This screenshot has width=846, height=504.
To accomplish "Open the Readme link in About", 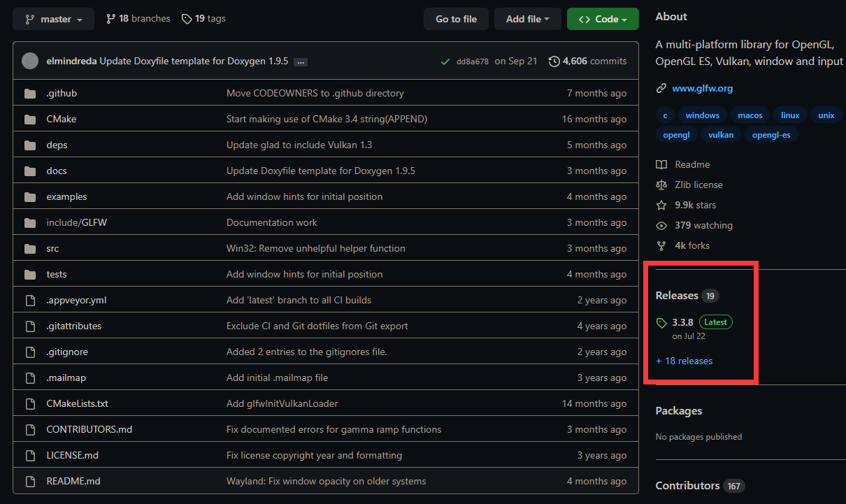I will [x=683, y=164].
